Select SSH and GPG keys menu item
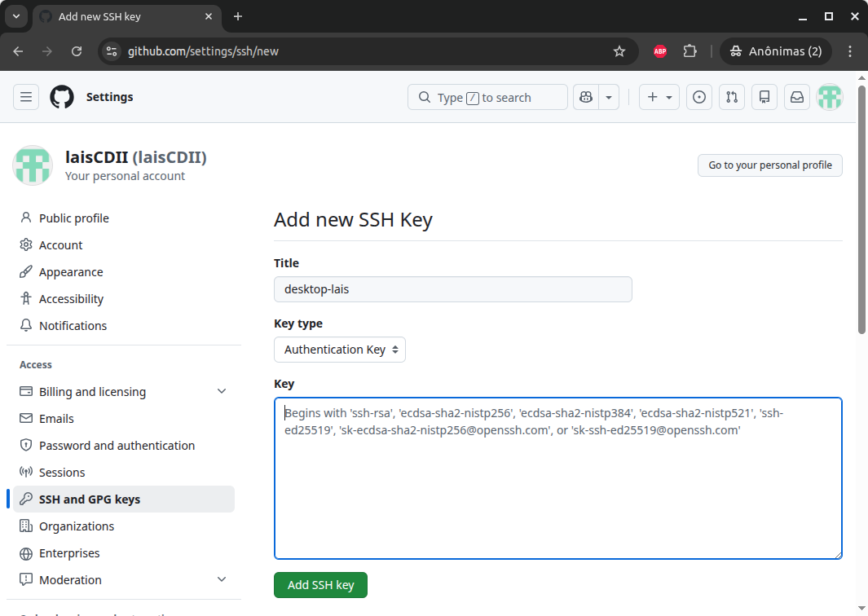This screenshot has height=616, width=868. (90, 499)
